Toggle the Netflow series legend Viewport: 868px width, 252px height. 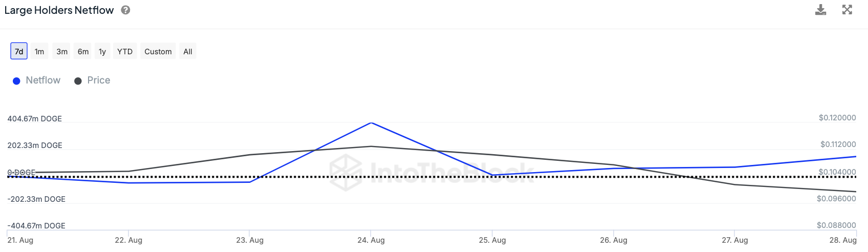pyautogui.click(x=43, y=80)
